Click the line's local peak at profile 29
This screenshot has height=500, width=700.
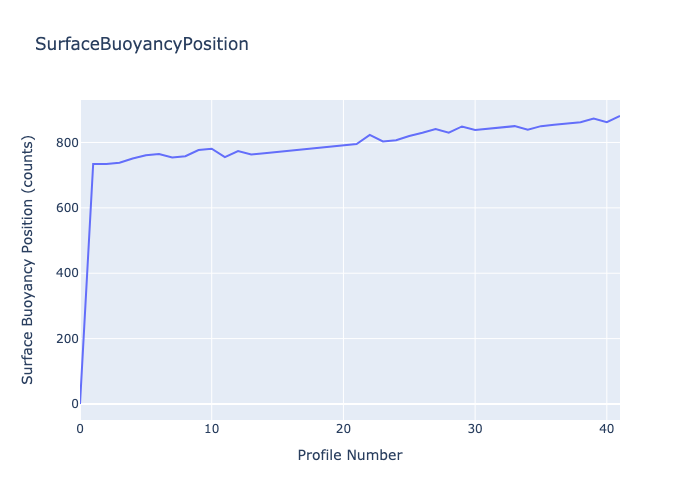[462, 127]
